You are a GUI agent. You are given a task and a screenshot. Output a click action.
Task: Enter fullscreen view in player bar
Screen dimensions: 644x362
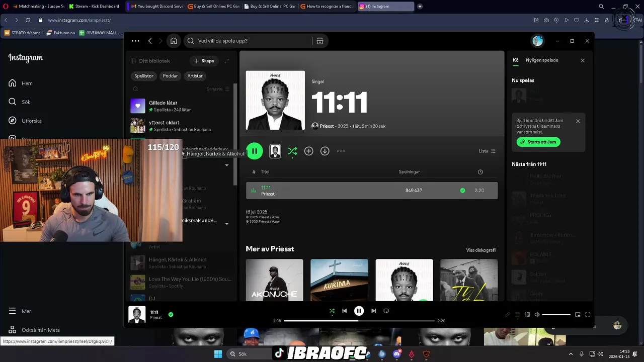(x=588, y=315)
